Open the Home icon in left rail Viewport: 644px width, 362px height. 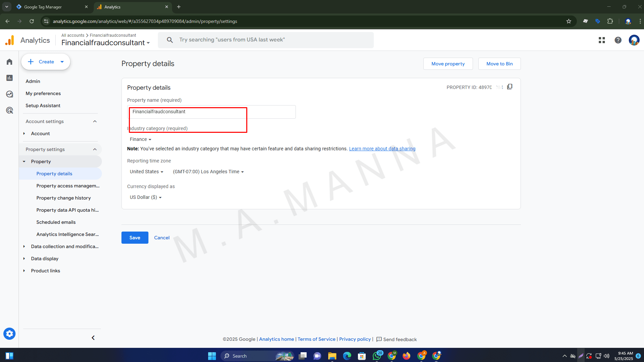tap(9, 62)
